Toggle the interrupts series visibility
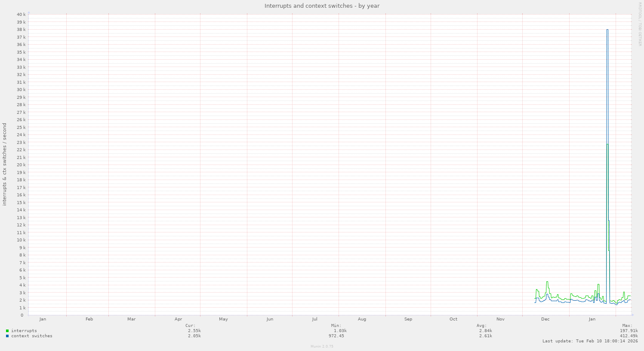 pyautogui.click(x=23, y=330)
